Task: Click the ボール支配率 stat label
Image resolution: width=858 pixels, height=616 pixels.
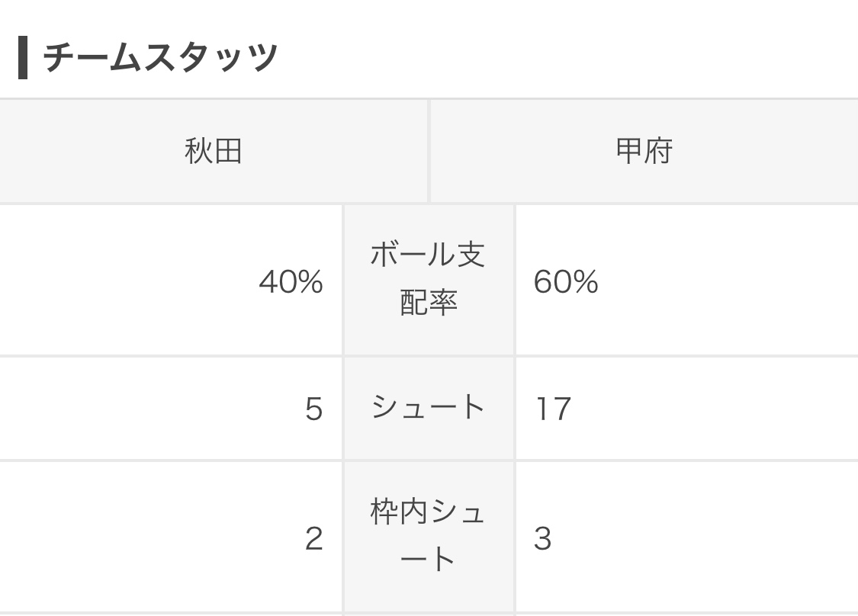Action: coord(429,279)
